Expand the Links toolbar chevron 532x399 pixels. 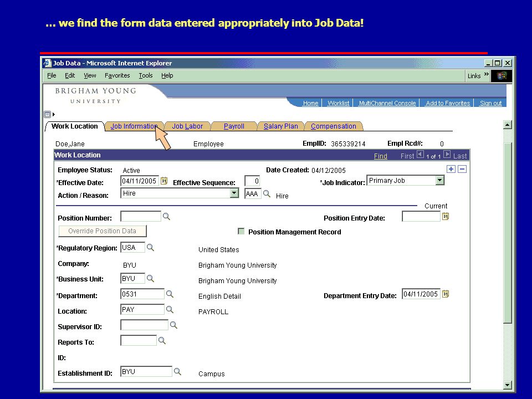point(487,74)
